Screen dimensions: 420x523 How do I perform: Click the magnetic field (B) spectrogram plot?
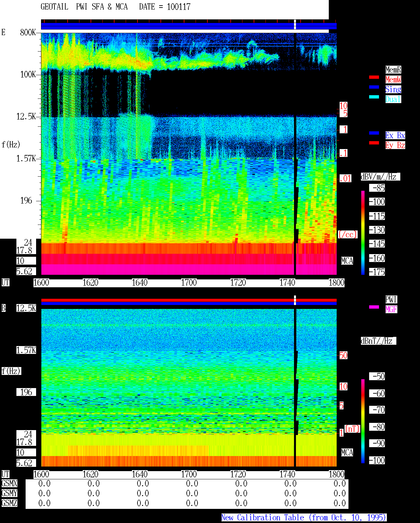(189, 387)
